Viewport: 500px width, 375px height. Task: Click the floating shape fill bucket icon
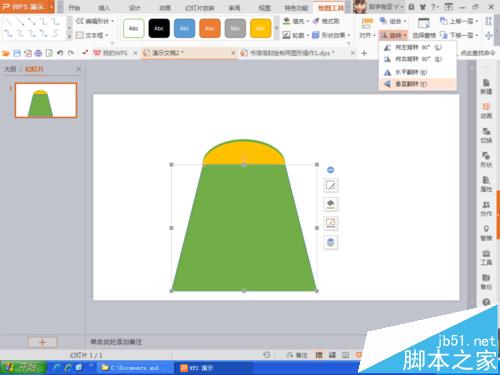(330, 204)
